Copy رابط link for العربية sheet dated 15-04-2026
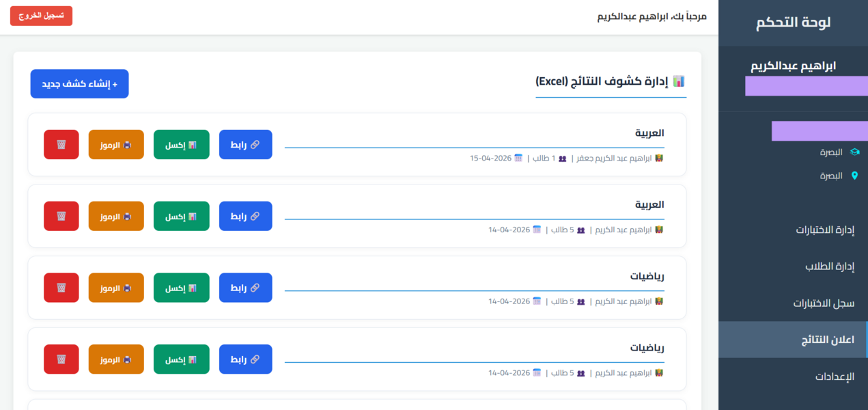The width and height of the screenshot is (868, 410). pos(245,145)
